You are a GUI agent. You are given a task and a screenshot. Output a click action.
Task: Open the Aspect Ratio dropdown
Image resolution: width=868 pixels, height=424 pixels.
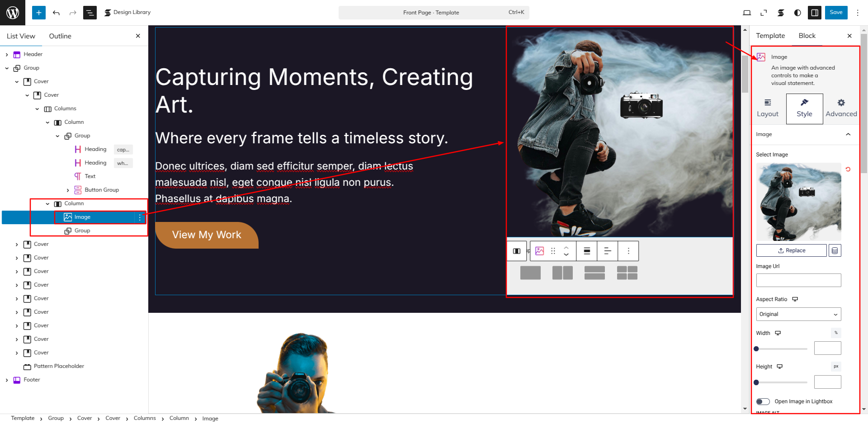click(798, 314)
